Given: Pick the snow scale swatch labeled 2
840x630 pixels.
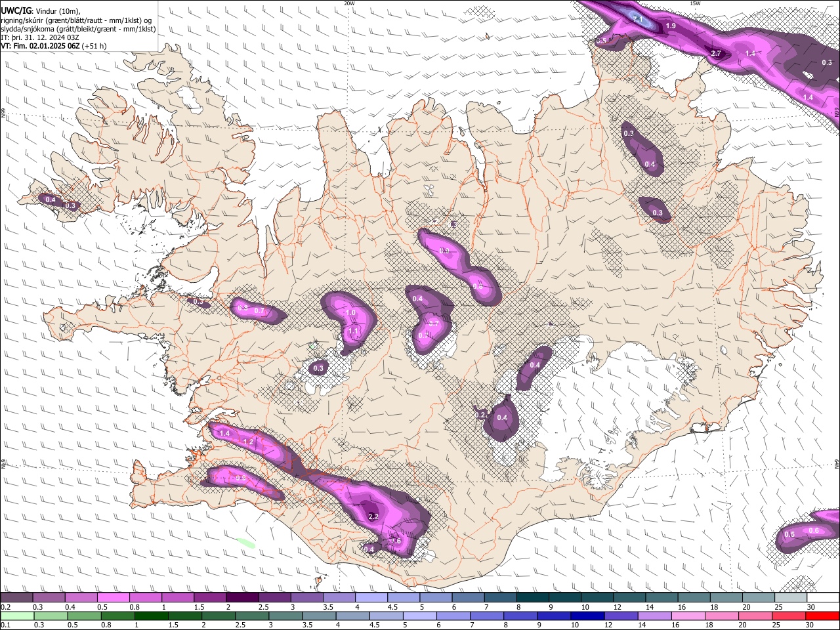Looking at the screenshot, I should pyautogui.click(x=242, y=598).
